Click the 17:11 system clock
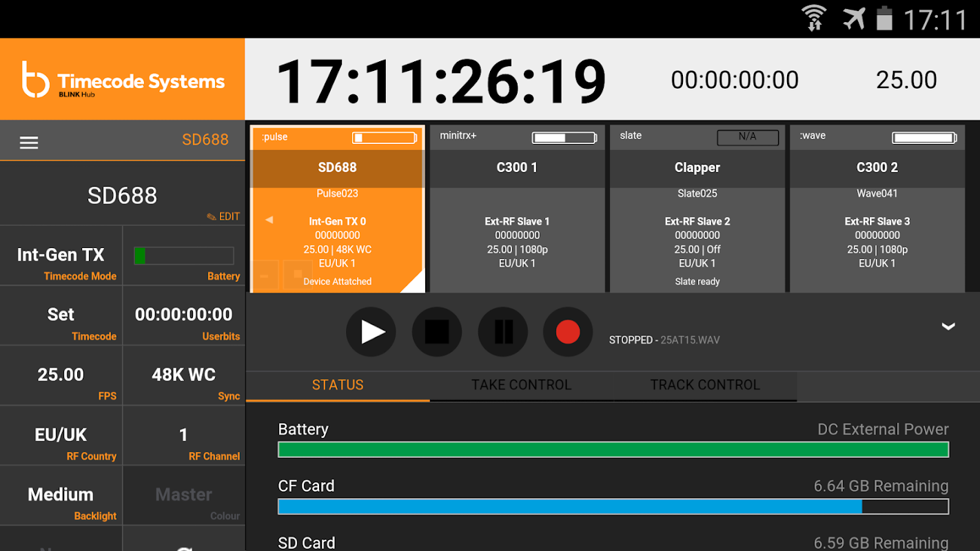This screenshot has width=980, height=551. [x=936, y=20]
